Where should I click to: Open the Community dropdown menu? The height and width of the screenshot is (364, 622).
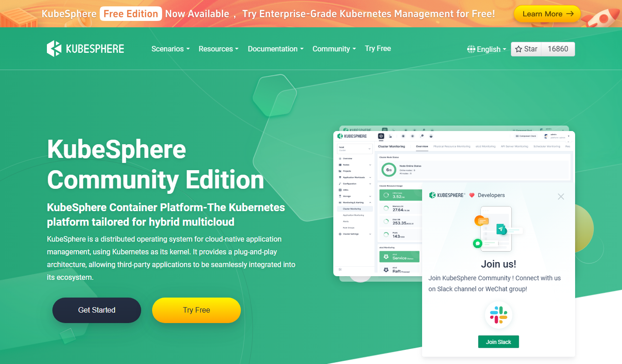coord(334,49)
